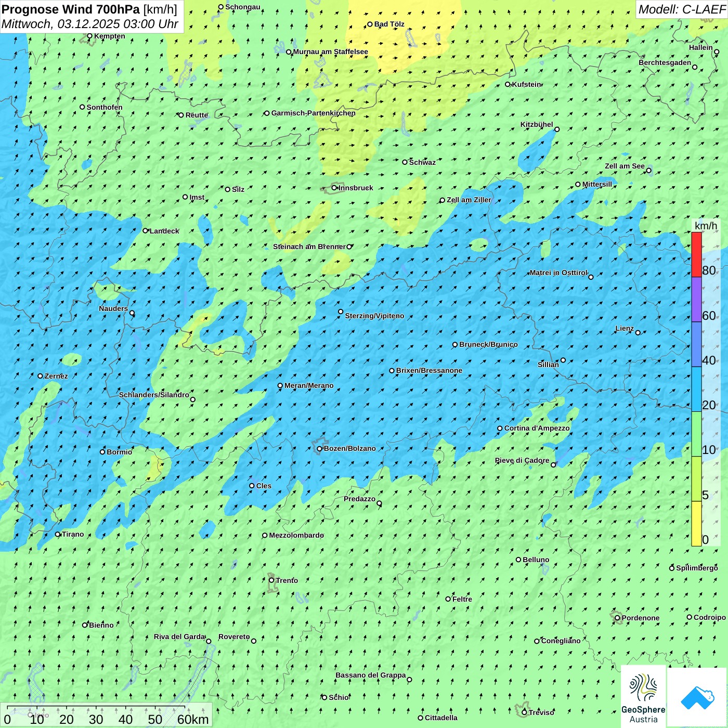Click the Rovereto label
This screenshot has height=728, width=728.
pyautogui.click(x=234, y=636)
